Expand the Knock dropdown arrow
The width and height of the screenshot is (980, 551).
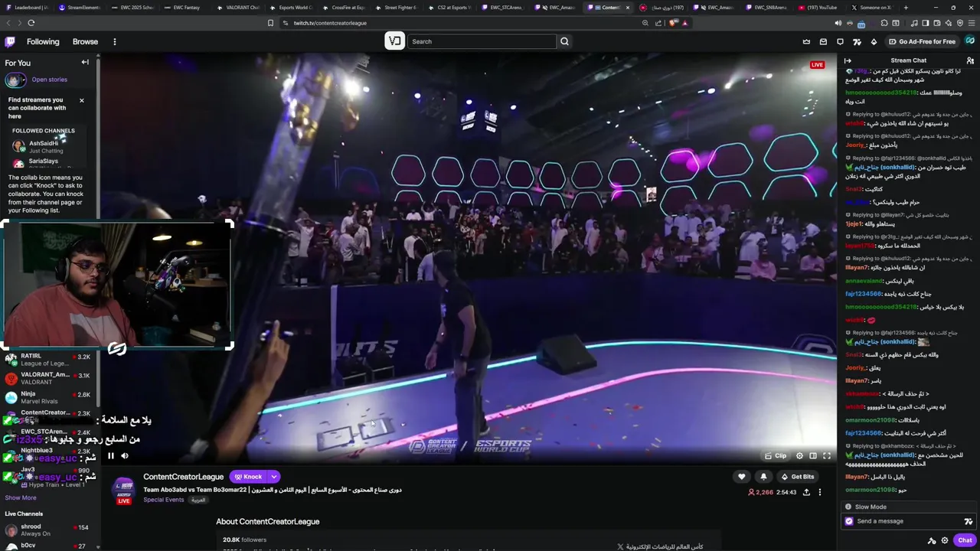[274, 477]
